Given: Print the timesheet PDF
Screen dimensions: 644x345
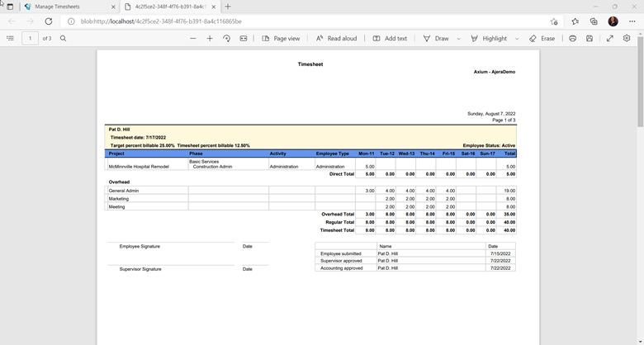Looking at the screenshot, I should (572, 38).
